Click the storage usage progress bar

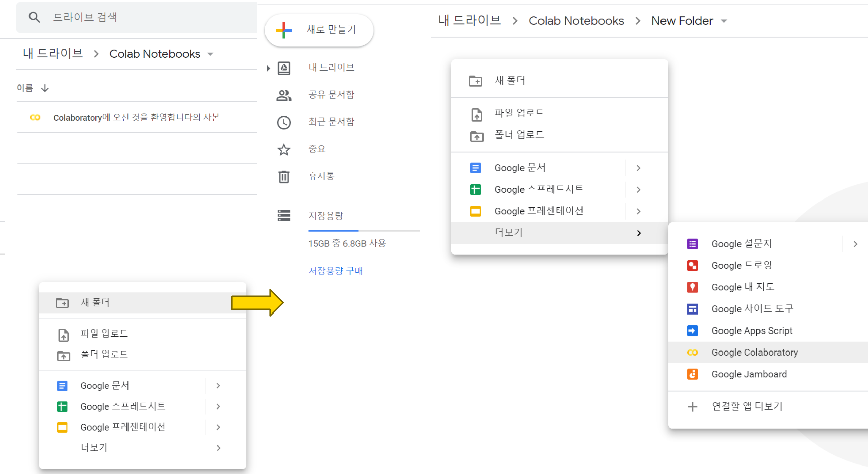[x=363, y=231]
